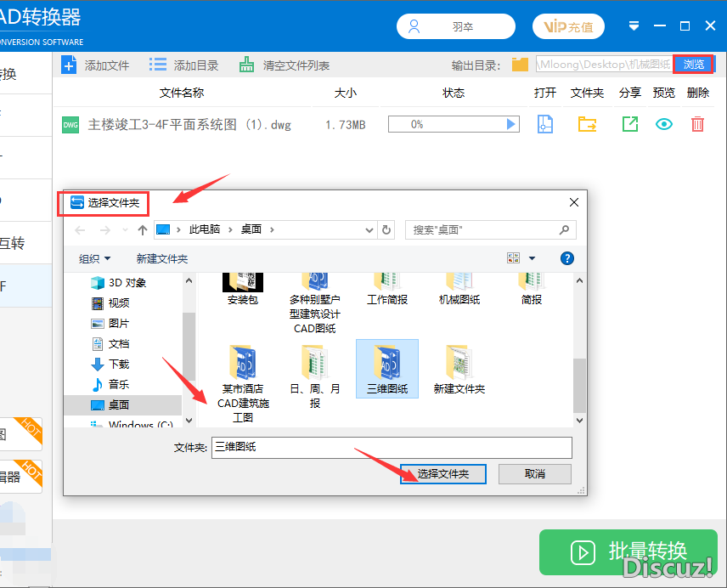
Task: Click the 文件夹 name input field
Action: click(391, 447)
